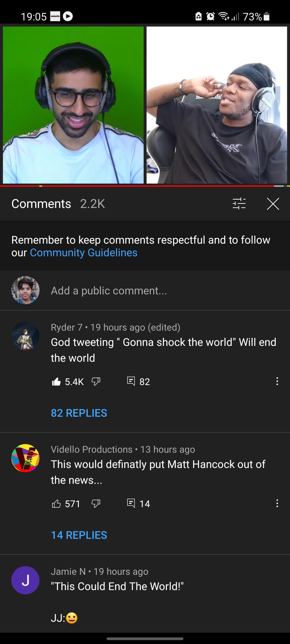Open Vidello Productions' channel avatar
This screenshot has height=644, width=290.
tap(25, 458)
